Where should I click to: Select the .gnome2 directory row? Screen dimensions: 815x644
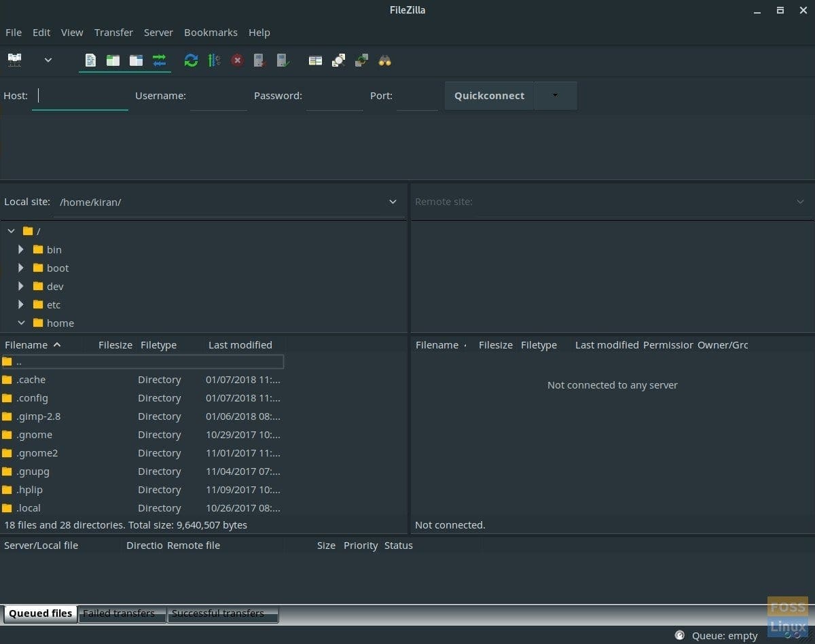click(x=143, y=453)
